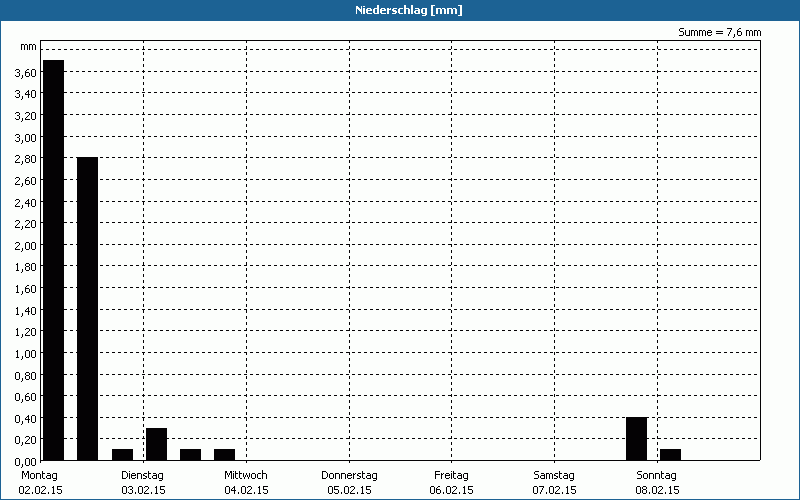This screenshot has height=500, width=800.
Task: Click the Saturday bar reaching 0,40
Action: click(x=636, y=439)
